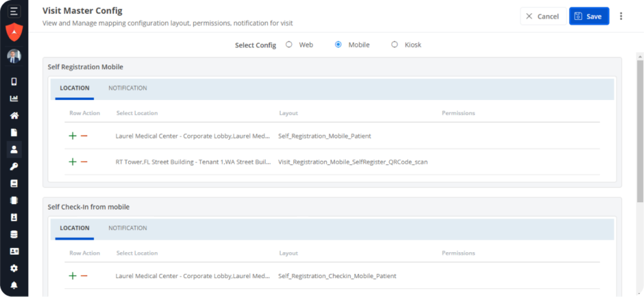Open Location tab in Self Check-In from mobile
The image size is (644, 297).
coord(75,228)
